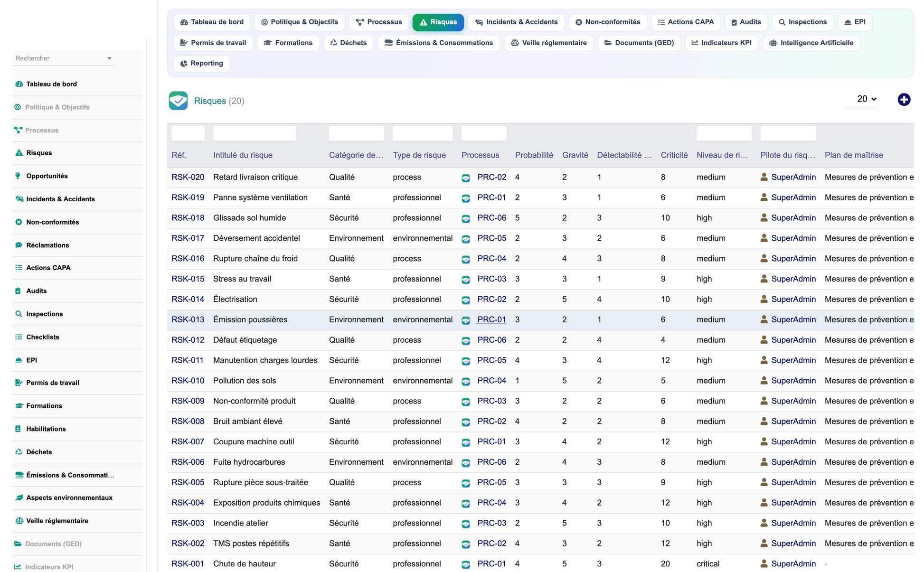Open the Tableau de bord top tab
This screenshot has width=924, height=572.
[x=212, y=22]
